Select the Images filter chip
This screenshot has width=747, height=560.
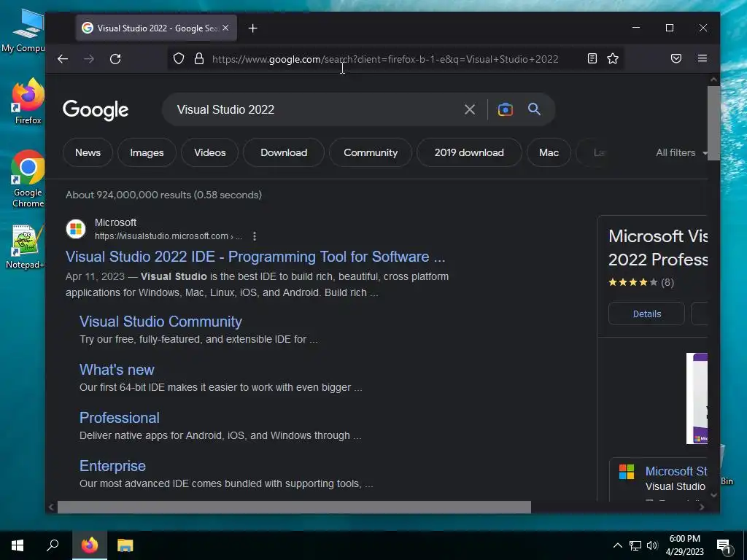point(147,152)
